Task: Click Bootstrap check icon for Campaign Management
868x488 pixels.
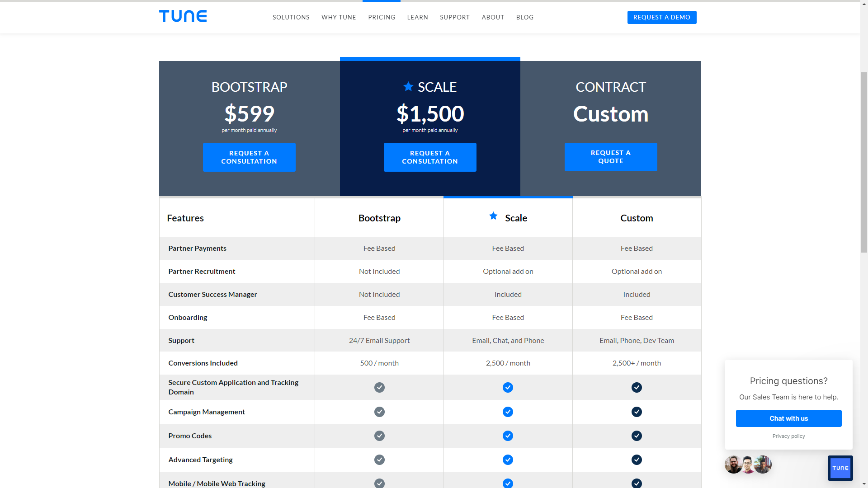Action: (x=379, y=412)
